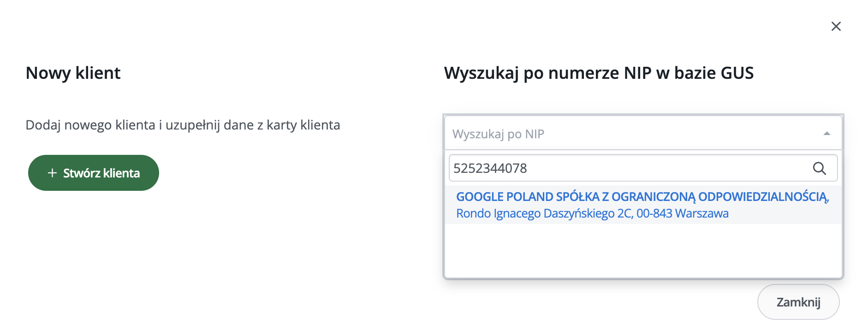Click the Nowy klient heading

click(73, 73)
